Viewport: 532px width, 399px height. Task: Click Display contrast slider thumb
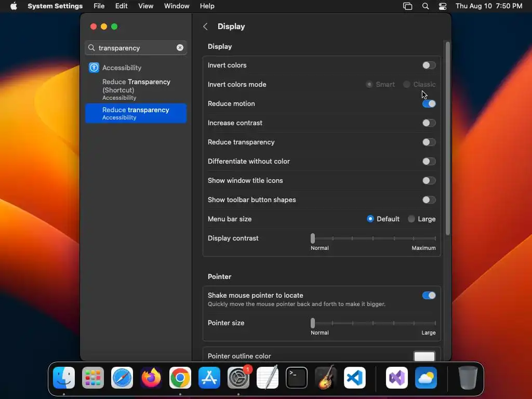313,238
